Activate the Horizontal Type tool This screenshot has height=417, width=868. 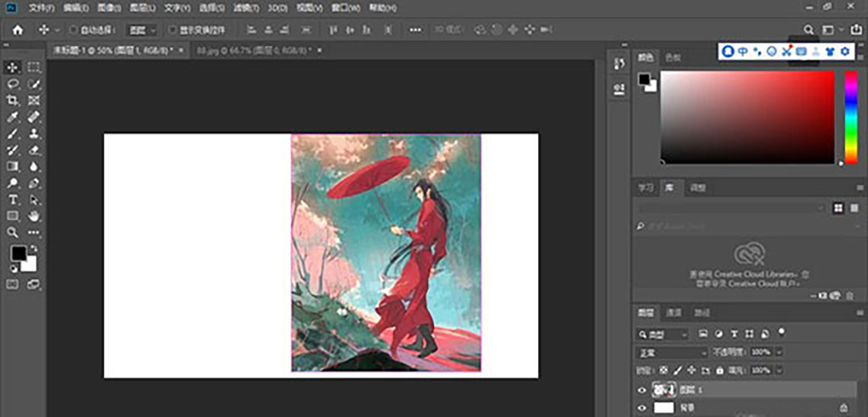tap(13, 199)
